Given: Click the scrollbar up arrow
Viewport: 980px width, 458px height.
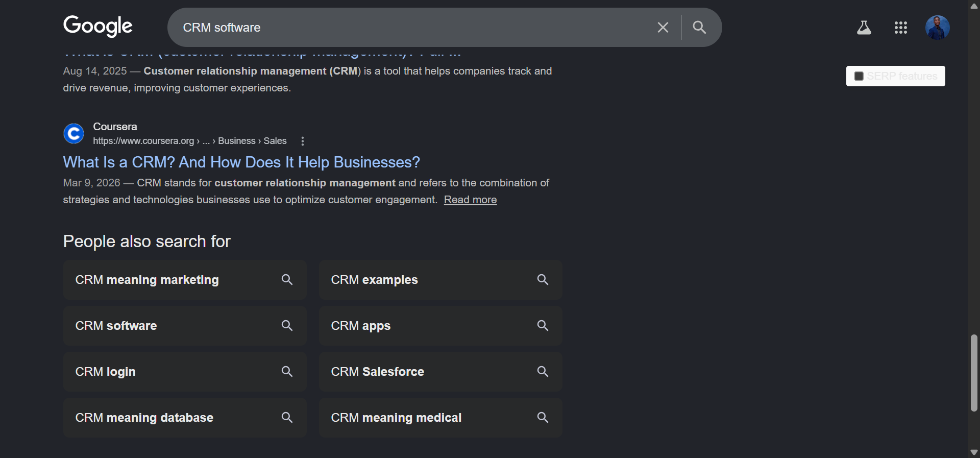Looking at the screenshot, I should tap(974, 6).
